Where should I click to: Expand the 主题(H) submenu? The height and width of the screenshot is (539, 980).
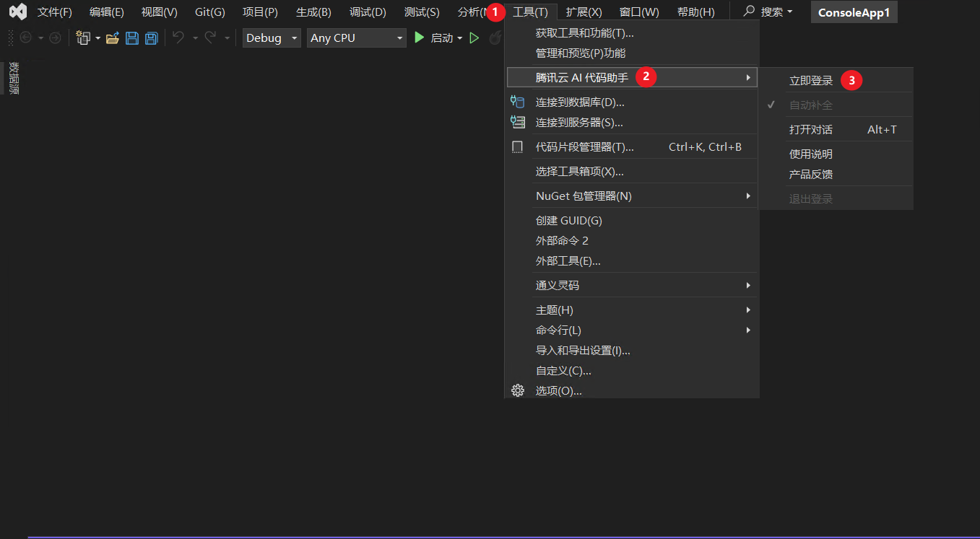(x=632, y=310)
